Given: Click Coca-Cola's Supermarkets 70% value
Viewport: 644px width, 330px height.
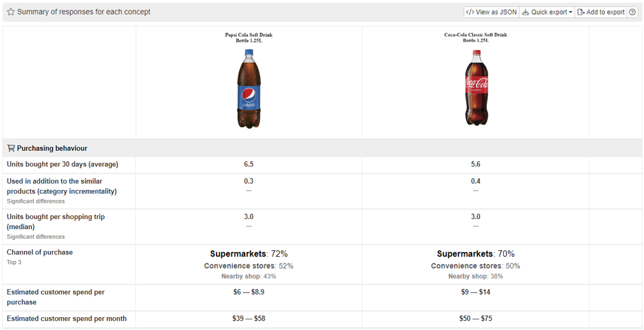Looking at the screenshot, I should (476, 254).
